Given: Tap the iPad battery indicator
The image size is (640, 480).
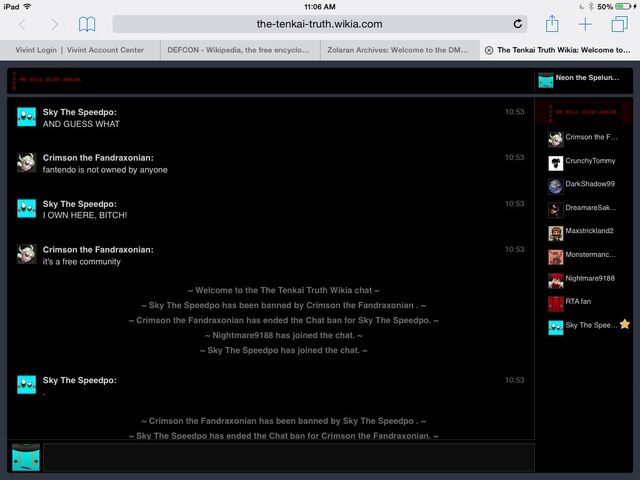Looking at the screenshot, I should coord(623,7).
